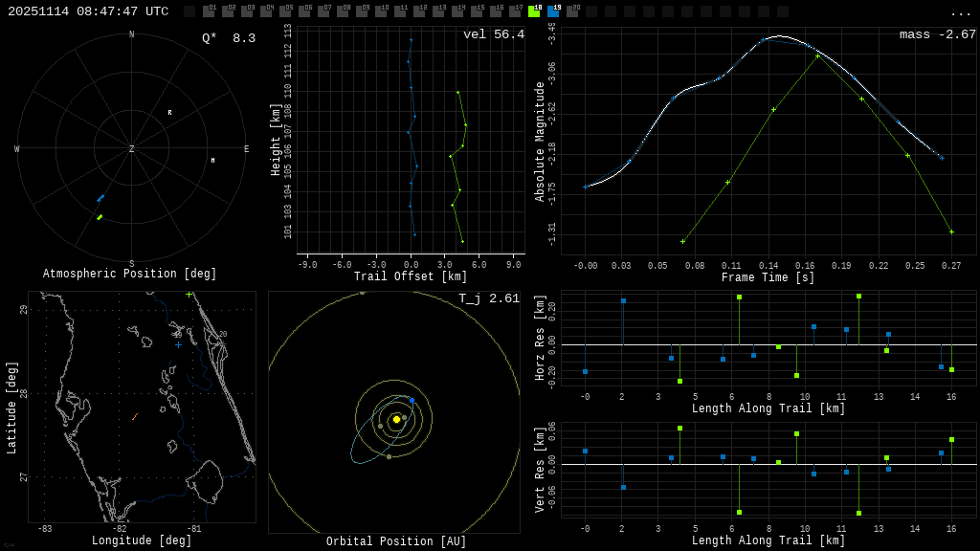
Task: Toggle station 08 square in top bar
Action: pyautogui.click(x=343, y=11)
